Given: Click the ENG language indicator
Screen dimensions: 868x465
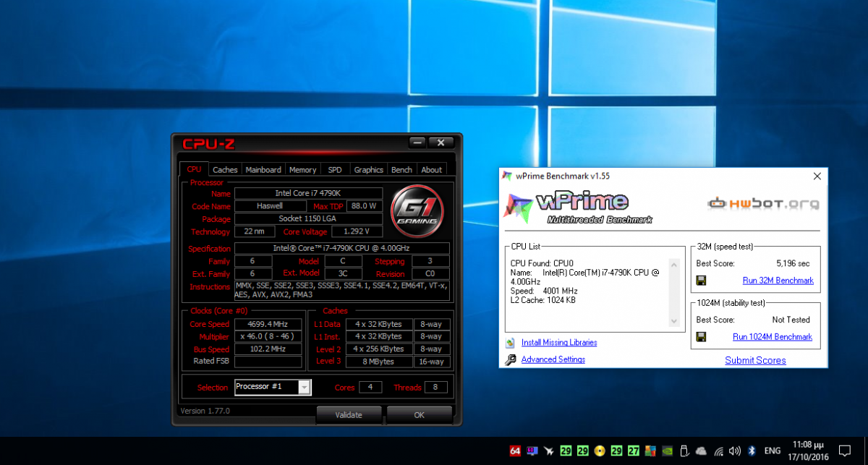Looking at the screenshot, I should pyautogui.click(x=773, y=451).
